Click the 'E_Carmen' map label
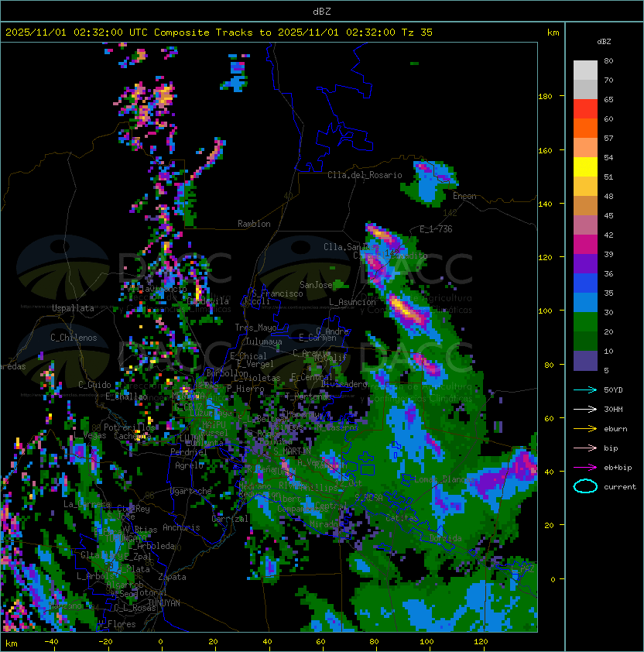Screen dimensions: 644x652 point(317,338)
